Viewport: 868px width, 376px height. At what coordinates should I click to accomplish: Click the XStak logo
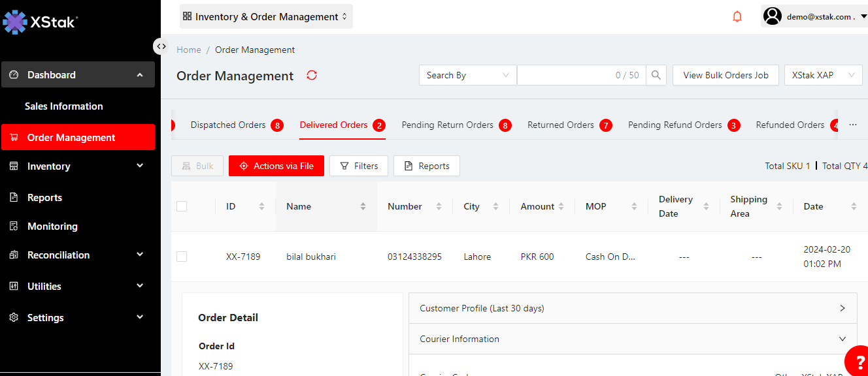pos(41,22)
